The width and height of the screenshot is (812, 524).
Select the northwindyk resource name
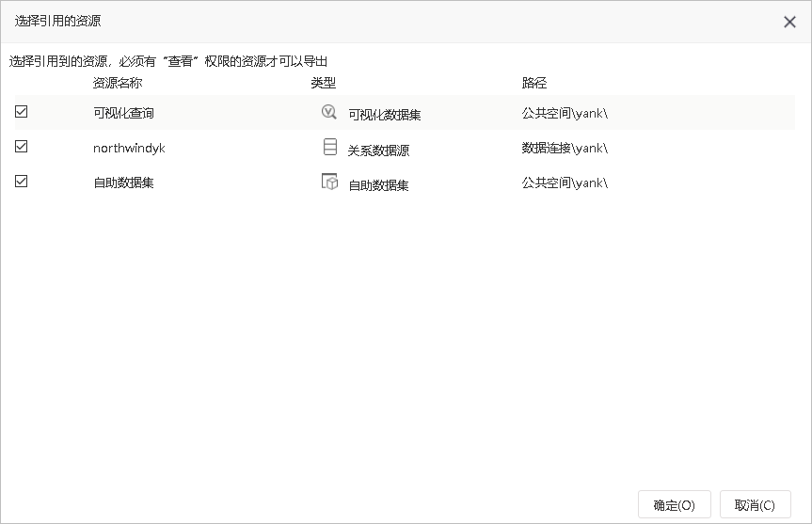[129, 148]
